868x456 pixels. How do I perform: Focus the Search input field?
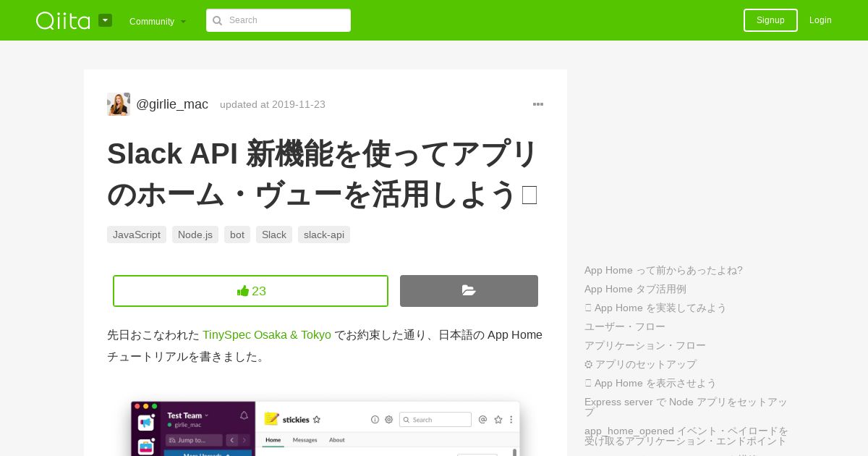[x=278, y=20]
